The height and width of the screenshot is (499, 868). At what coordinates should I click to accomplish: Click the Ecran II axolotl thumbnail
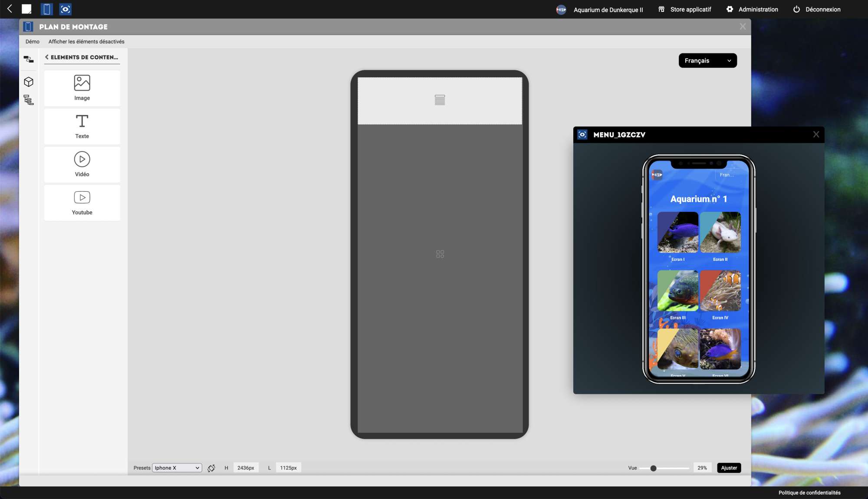720,233
